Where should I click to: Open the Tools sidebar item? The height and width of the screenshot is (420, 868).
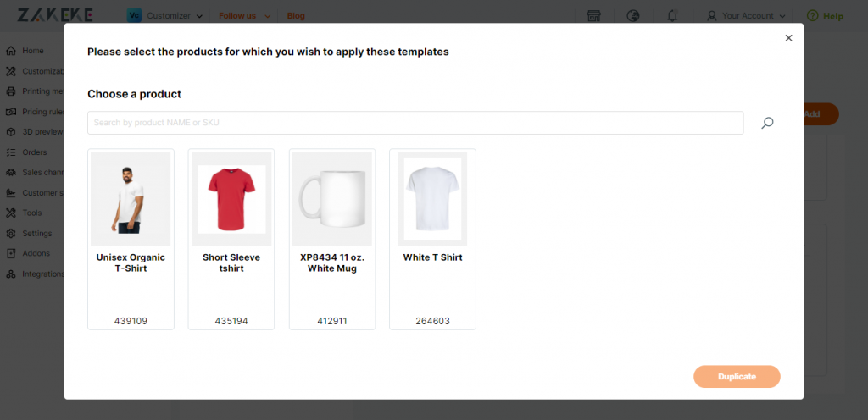(31, 213)
